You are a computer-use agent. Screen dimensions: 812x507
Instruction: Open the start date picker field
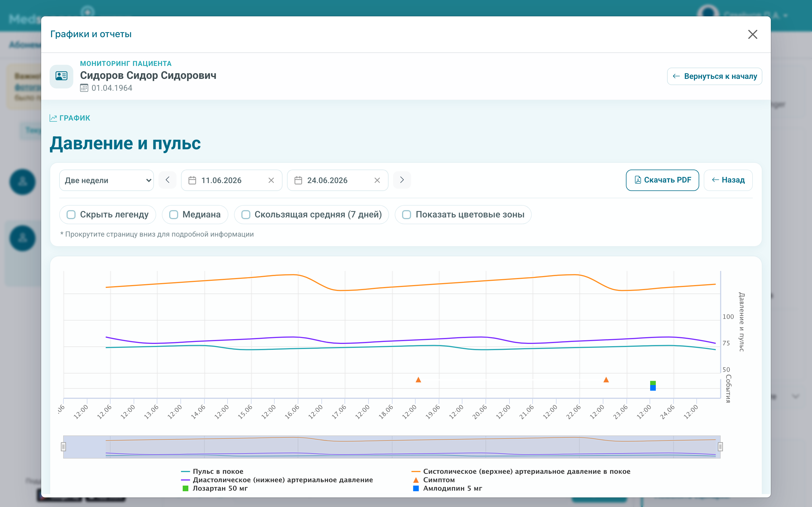(x=231, y=180)
